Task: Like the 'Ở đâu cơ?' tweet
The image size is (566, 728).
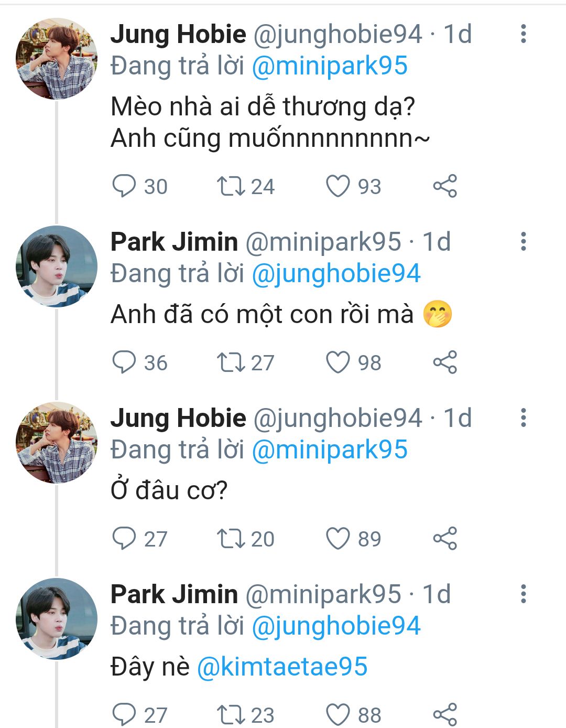Action: 338,539
